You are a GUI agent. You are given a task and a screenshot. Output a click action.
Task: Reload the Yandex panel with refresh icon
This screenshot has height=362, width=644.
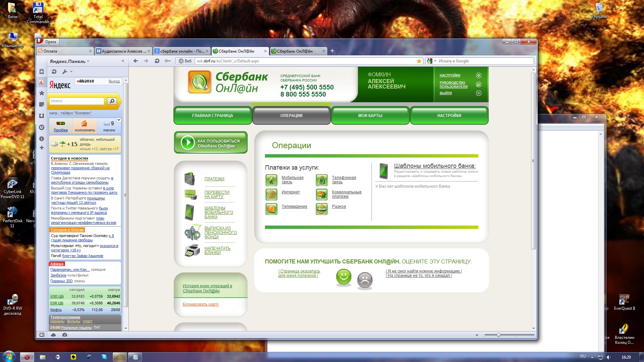54,71
